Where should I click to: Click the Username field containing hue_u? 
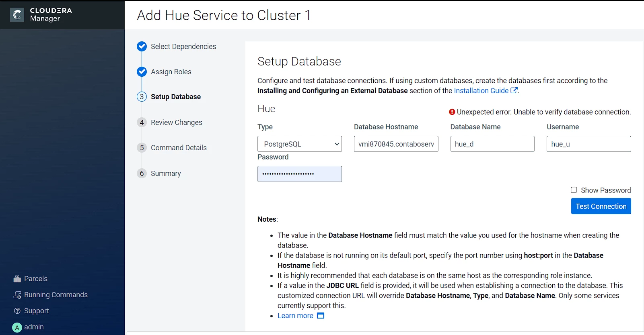point(589,144)
